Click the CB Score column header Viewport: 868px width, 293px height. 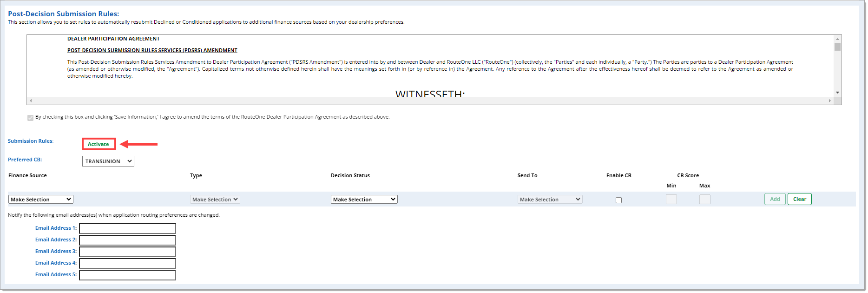(x=688, y=175)
